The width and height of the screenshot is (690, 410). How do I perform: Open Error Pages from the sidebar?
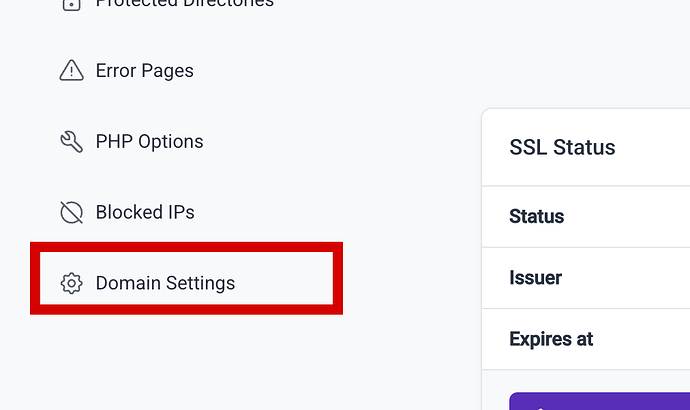(x=144, y=71)
